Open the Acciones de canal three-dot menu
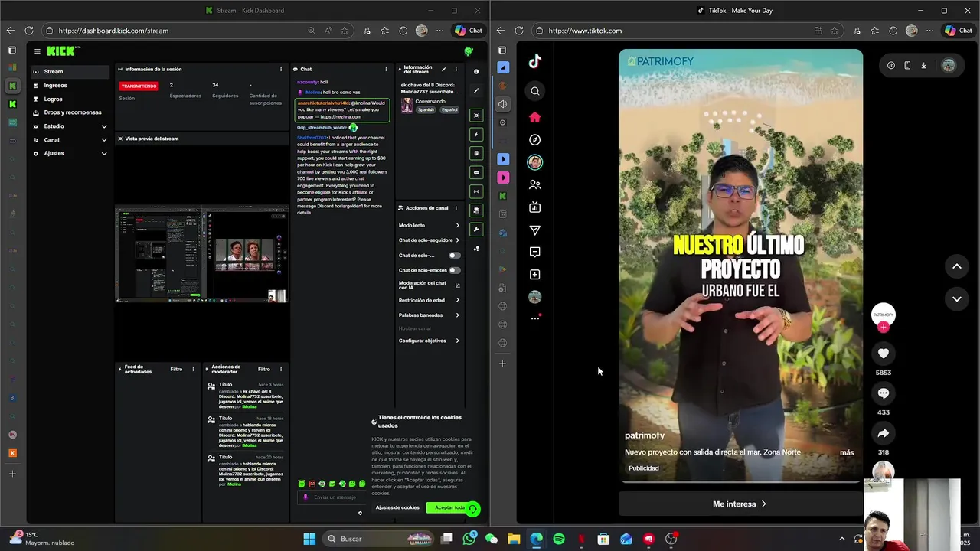 [x=456, y=208]
